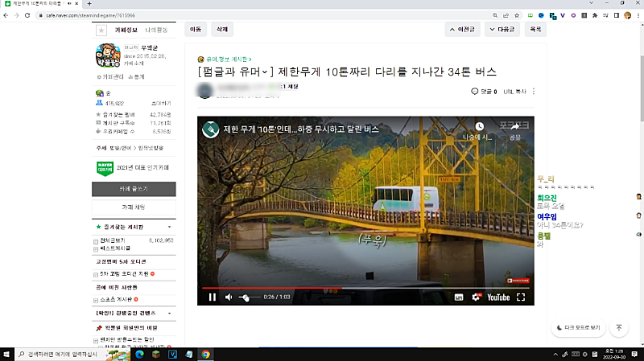The height and width of the screenshot is (361, 644).
Task: Select the 나의활동 tab
Action: coord(156,30)
